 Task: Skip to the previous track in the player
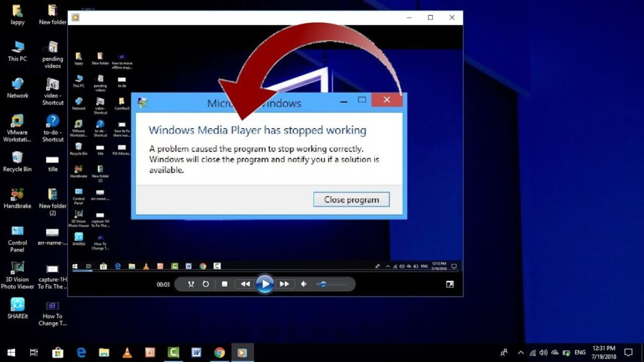click(245, 284)
